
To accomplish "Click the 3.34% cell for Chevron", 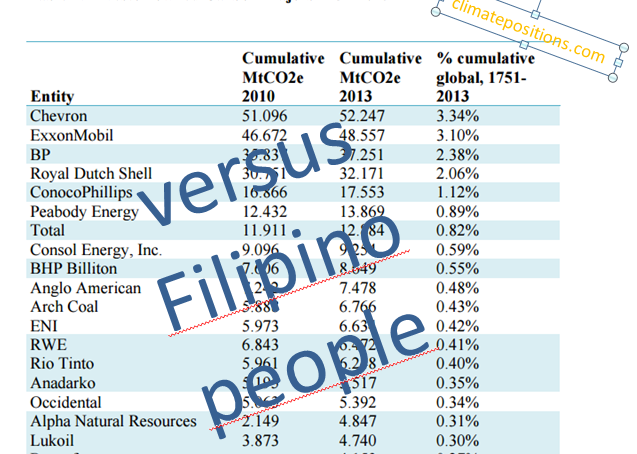I will pyautogui.click(x=458, y=116).
